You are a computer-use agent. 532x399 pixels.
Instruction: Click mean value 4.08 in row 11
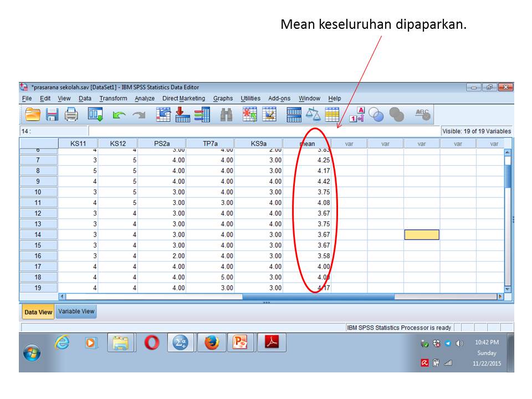(x=324, y=203)
